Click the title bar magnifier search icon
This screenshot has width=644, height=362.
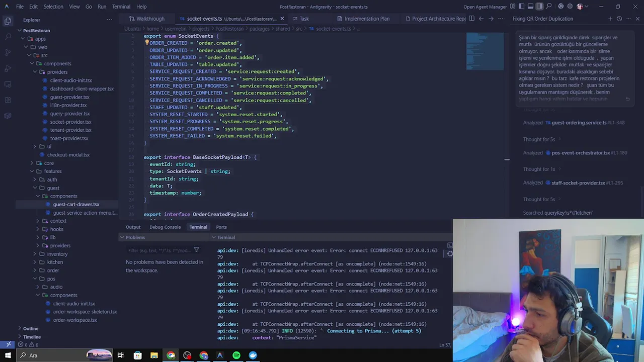[x=549, y=7]
